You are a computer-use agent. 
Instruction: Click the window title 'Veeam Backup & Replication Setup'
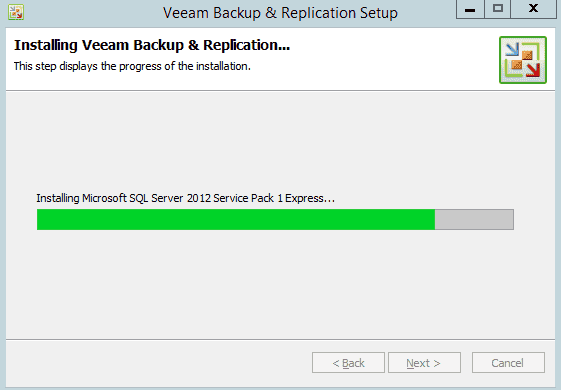coord(280,13)
